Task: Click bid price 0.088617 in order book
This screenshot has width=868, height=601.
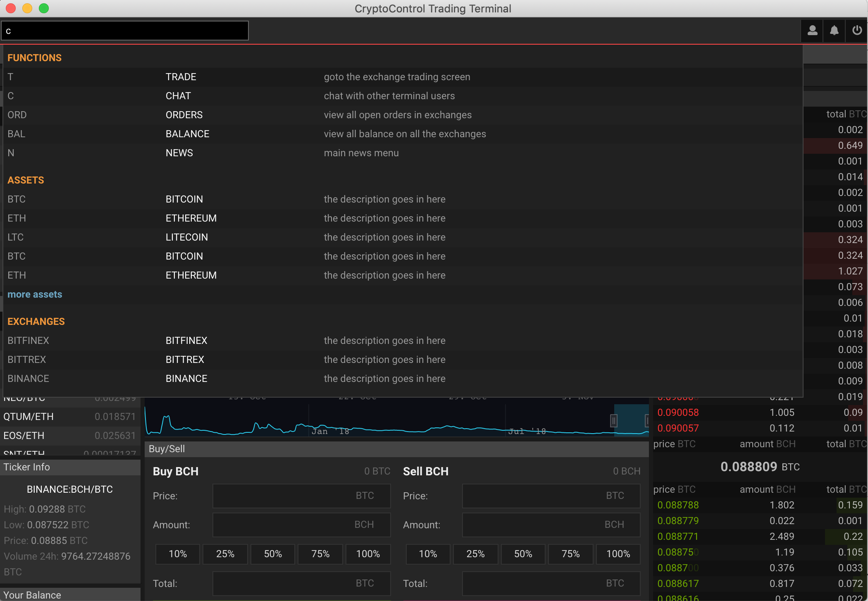Action: tap(678, 584)
